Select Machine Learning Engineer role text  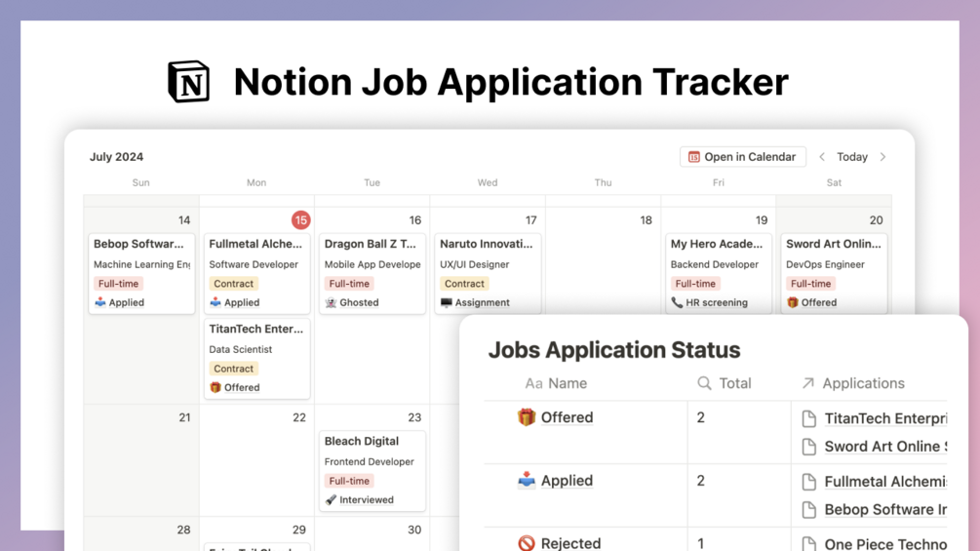coord(141,264)
